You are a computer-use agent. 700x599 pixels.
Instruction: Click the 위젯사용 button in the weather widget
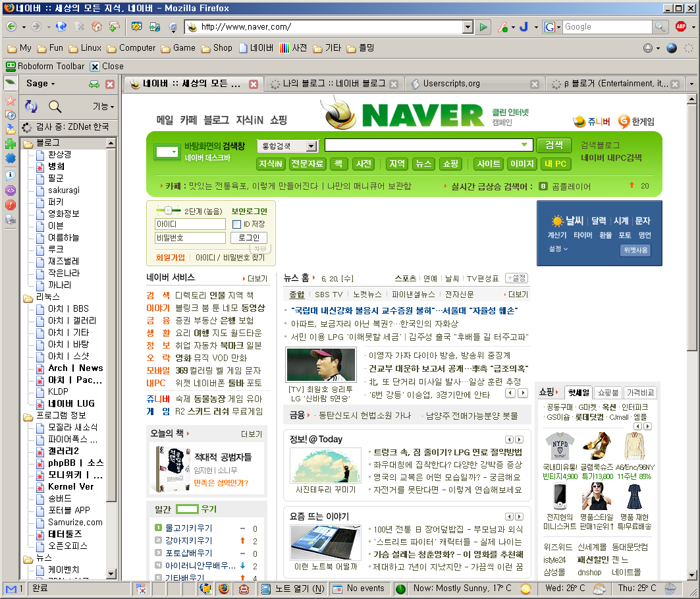point(635,250)
